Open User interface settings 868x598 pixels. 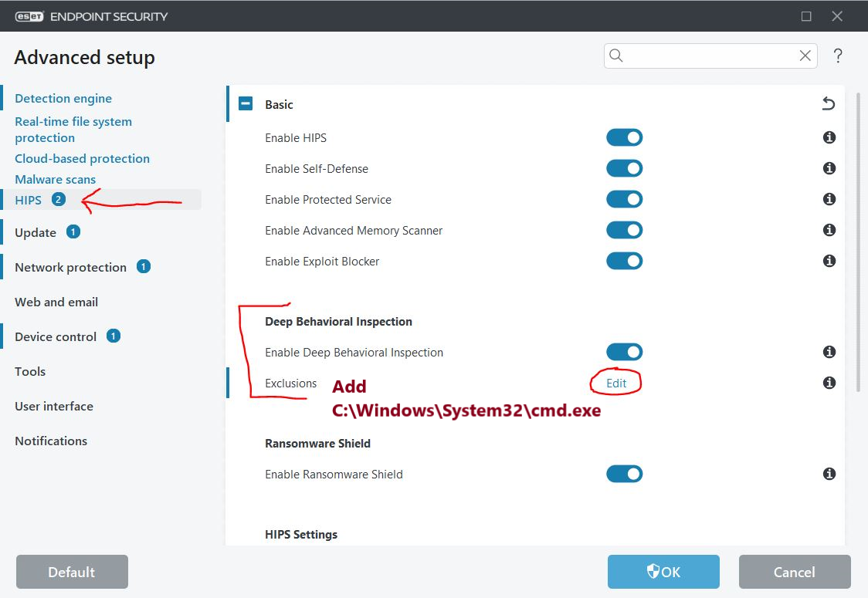(x=54, y=406)
